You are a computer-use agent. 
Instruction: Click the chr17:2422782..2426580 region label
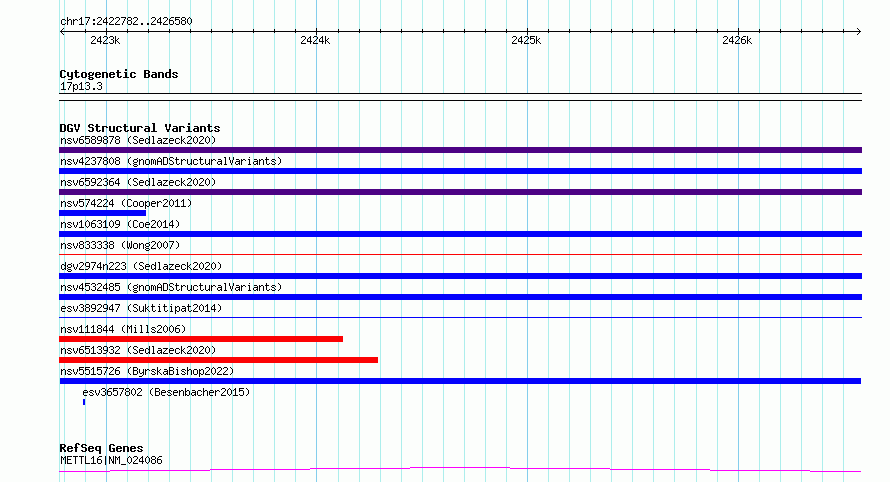click(x=126, y=21)
